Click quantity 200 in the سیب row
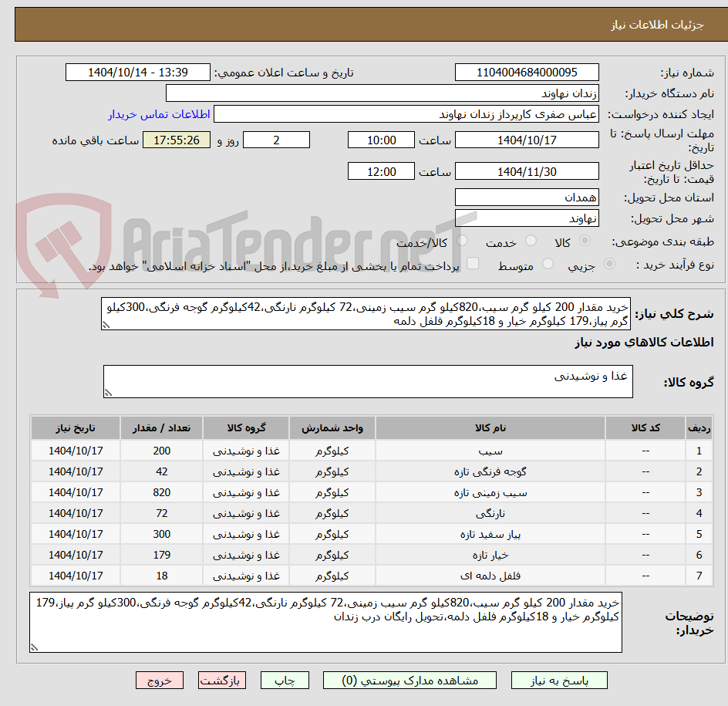This screenshot has width=728, height=706. [162, 451]
